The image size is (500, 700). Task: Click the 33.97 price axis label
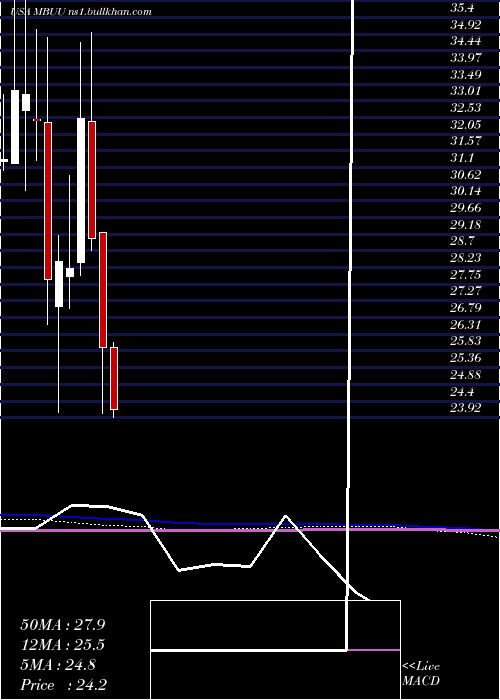466,58
